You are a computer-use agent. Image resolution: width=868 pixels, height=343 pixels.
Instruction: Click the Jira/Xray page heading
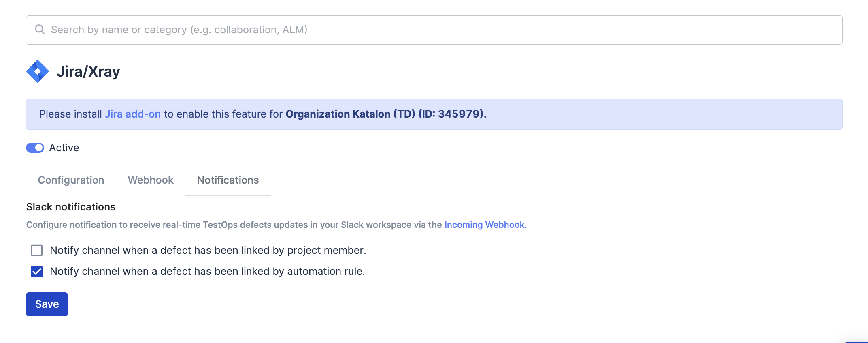pyautogui.click(x=88, y=72)
